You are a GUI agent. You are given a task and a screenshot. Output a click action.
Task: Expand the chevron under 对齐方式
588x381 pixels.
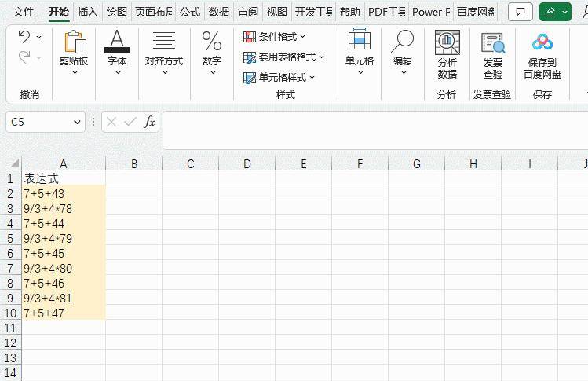[165, 72]
